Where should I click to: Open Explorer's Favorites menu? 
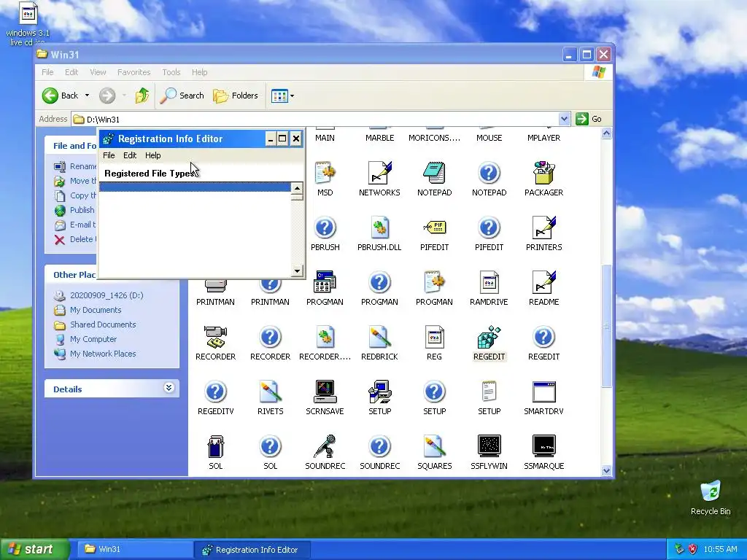[134, 72]
